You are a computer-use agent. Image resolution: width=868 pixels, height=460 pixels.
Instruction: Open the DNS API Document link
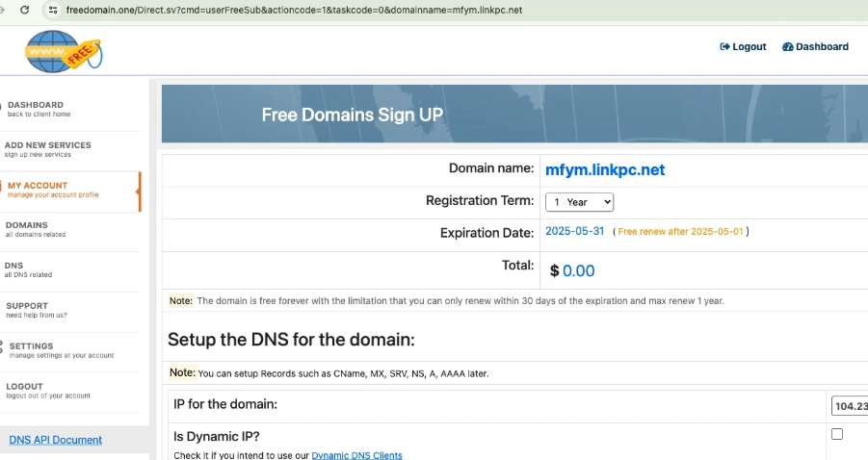tap(55, 440)
